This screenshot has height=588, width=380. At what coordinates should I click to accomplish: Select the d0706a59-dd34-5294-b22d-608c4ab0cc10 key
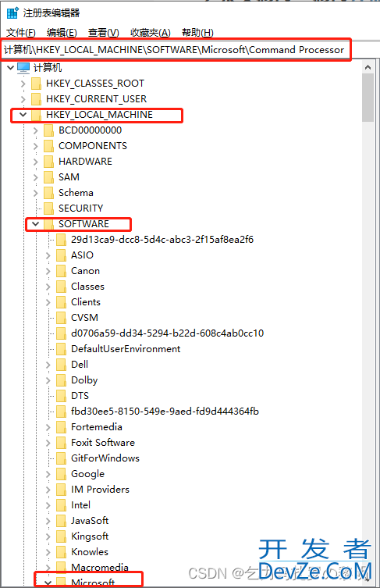pos(168,333)
